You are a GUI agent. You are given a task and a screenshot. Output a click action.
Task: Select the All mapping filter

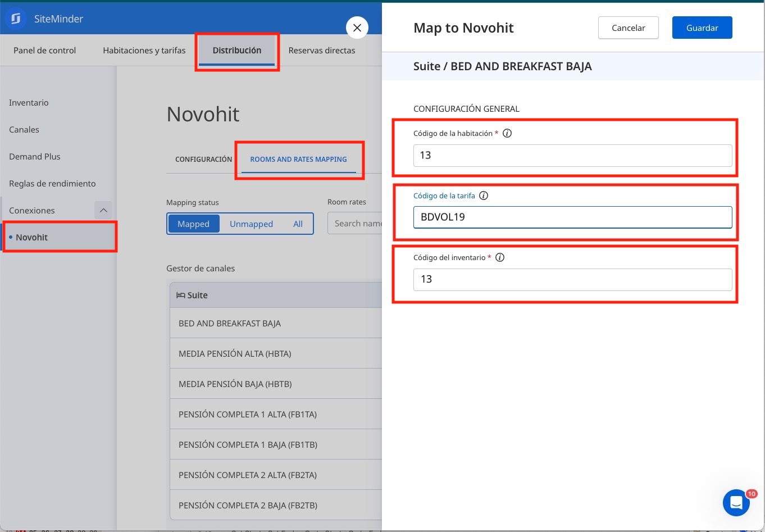point(298,224)
